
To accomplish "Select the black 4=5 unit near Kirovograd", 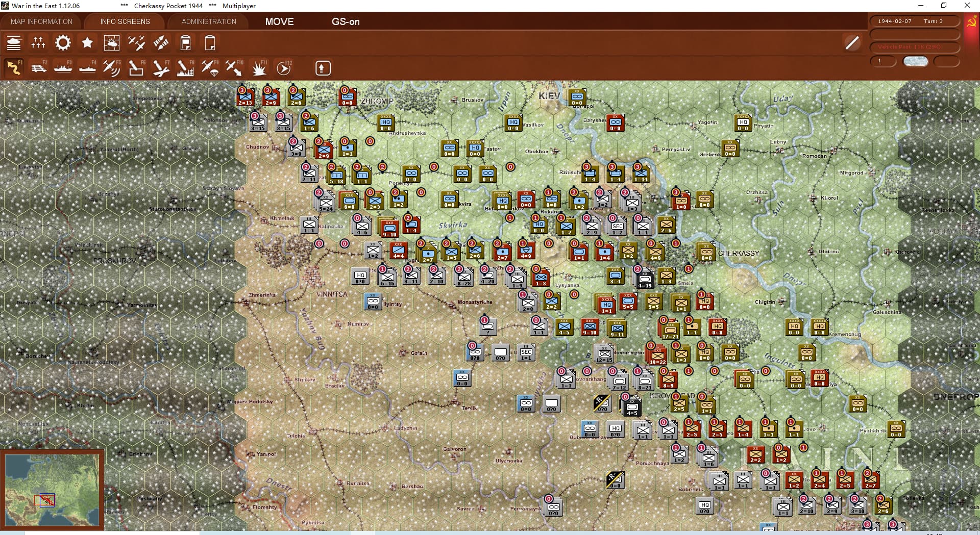I will pos(632,407).
